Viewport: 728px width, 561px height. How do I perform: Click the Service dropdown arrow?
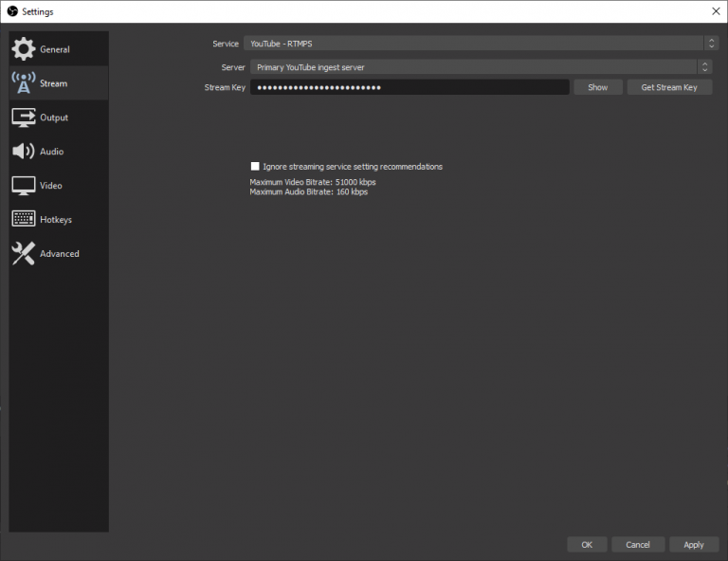pos(711,44)
